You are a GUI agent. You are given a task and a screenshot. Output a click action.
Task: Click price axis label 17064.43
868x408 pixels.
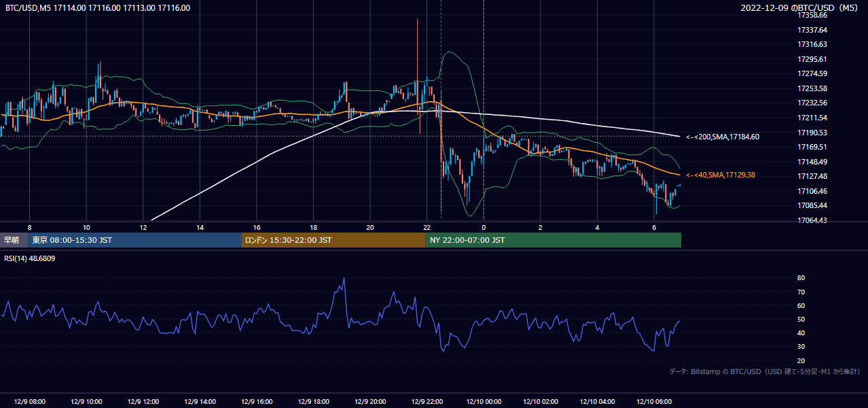tap(812, 220)
